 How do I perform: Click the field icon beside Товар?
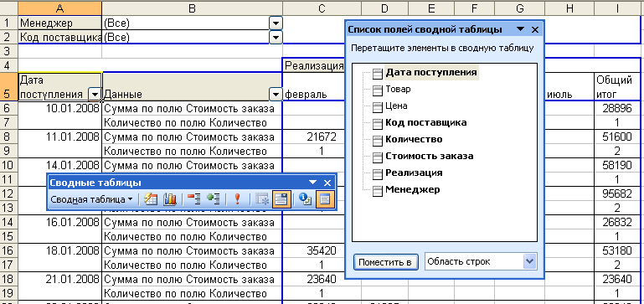click(378, 90)
